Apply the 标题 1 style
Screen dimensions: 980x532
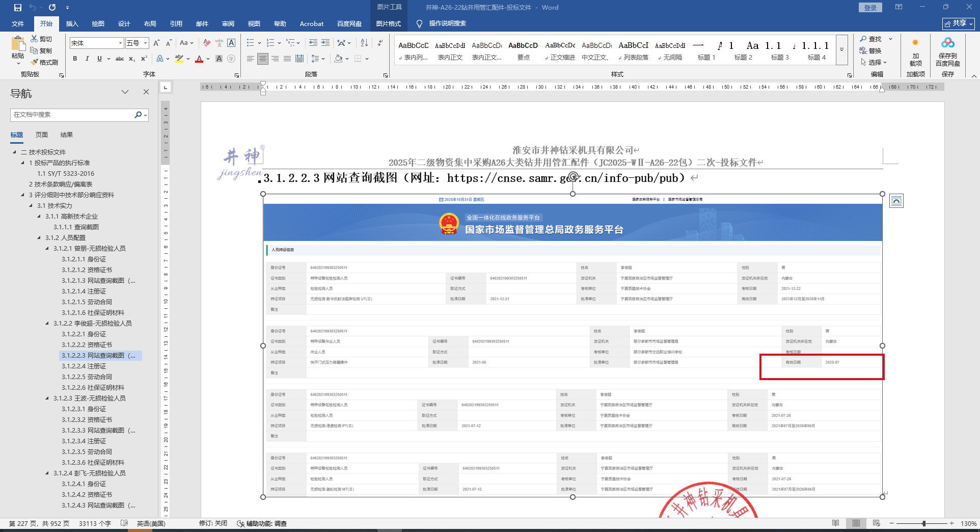tap(706, 50)
